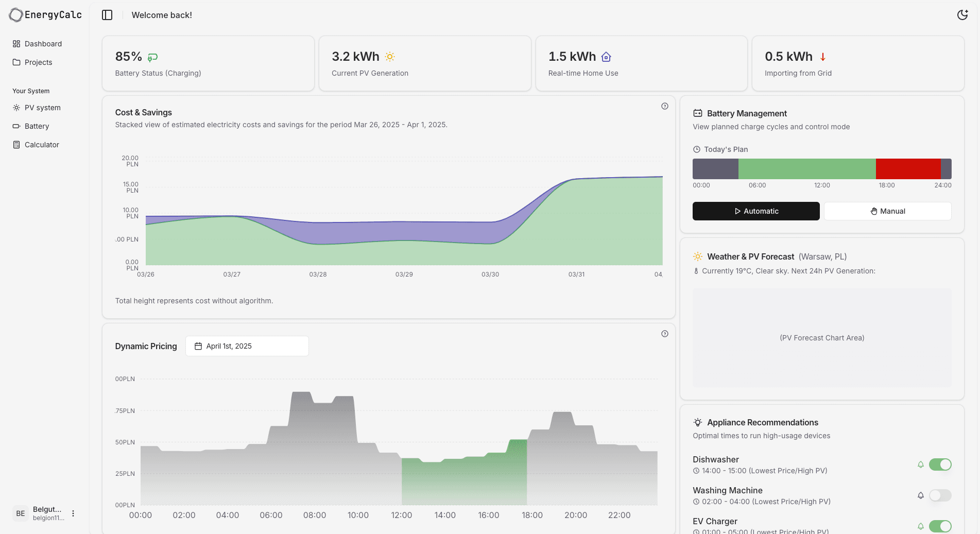Toggle dark mode with the moon icon

(x=962, y=15)
